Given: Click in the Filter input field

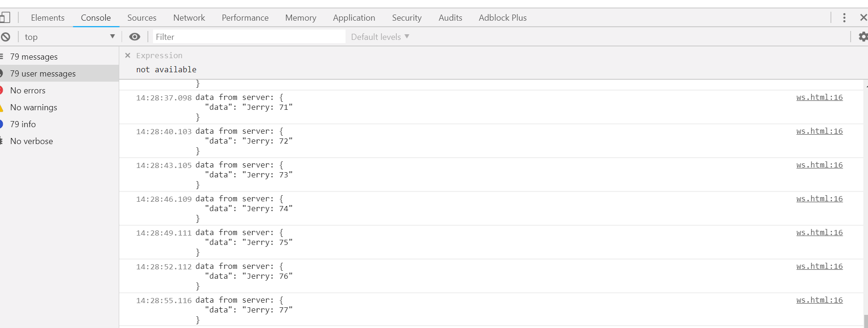Looking at the screenshot, I should coord(249,37).
